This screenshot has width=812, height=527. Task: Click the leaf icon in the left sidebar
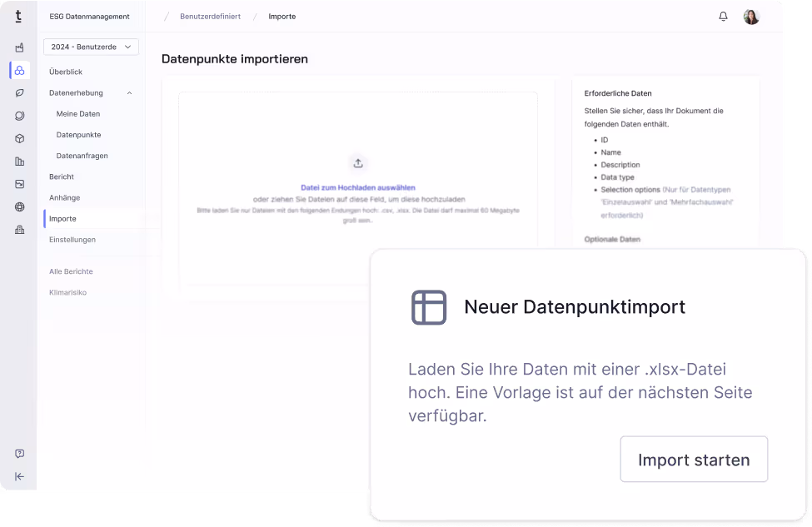pyautogui.click(x=19, y=93)
